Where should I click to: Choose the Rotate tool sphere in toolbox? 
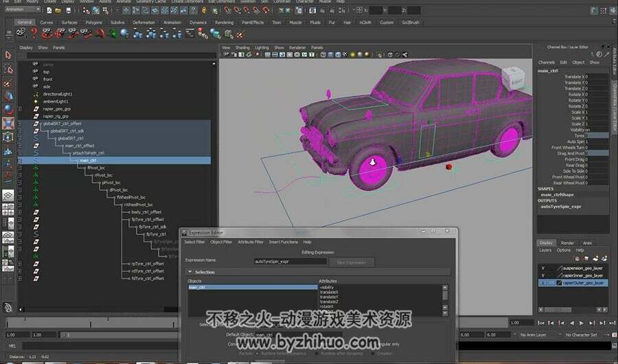pos(8,110)
